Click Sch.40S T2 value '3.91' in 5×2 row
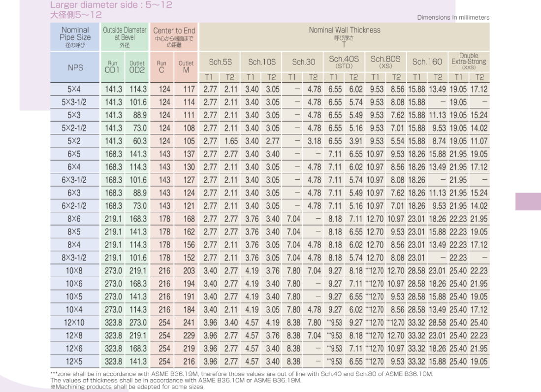 356,141
